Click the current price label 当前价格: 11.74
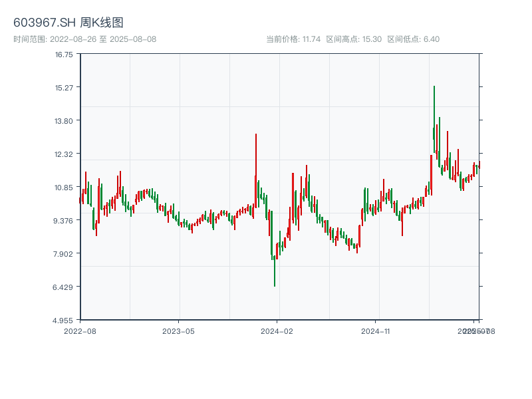Viewport: 532px width, 399px height. 293,39
